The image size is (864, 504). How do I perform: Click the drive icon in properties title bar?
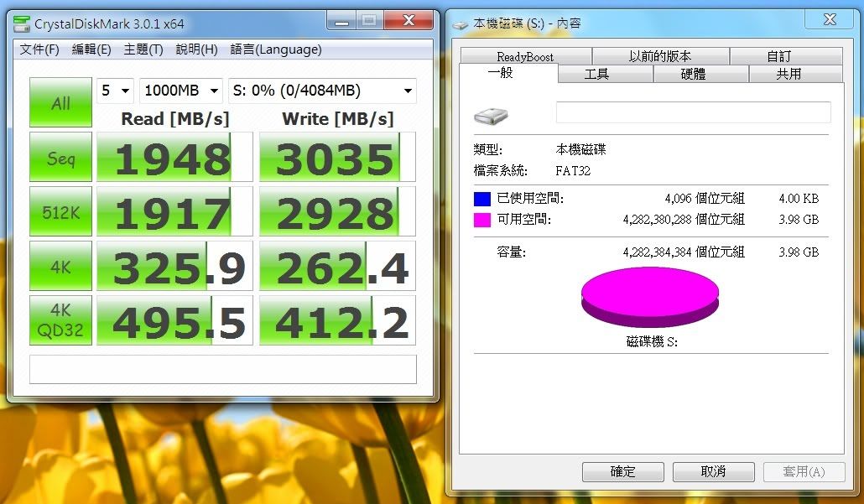click(x=461, y=24)
